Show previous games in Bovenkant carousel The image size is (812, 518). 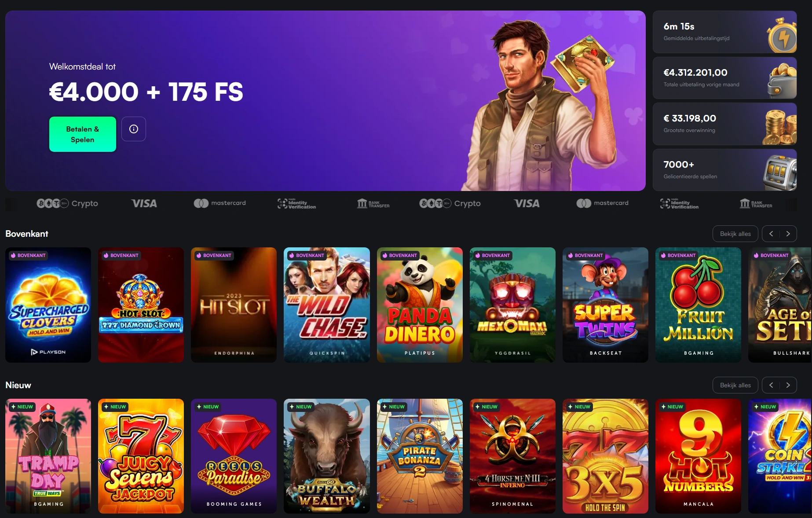tap(771, 234)
